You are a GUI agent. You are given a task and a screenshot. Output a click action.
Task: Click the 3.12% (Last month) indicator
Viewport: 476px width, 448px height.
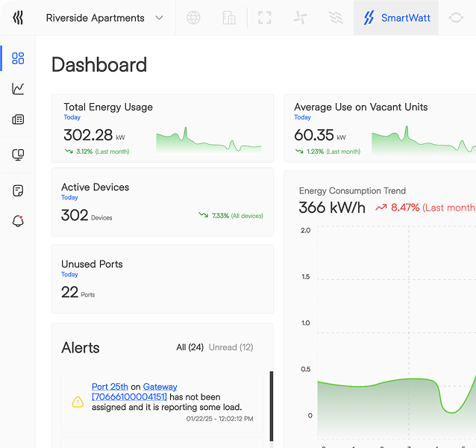(x=97, y=152)
